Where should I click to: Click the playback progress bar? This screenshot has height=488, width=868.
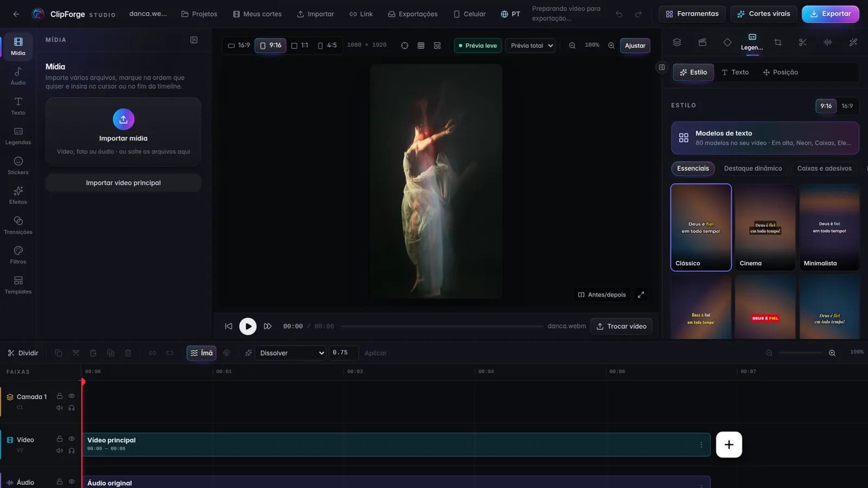pyautogui.click(x=442, y=326)
